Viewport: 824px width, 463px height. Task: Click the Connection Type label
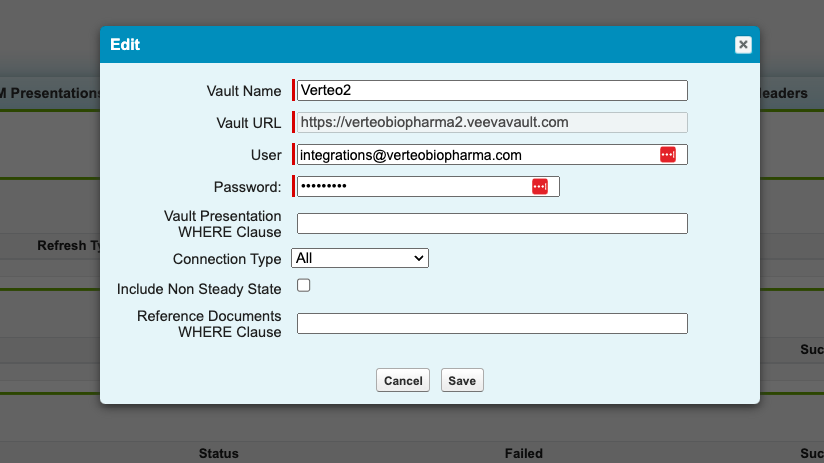tap(227, 259)
